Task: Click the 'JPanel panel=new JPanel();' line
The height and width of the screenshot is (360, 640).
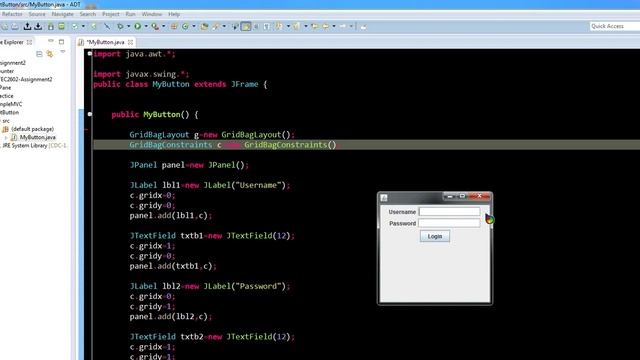Action: pos(189,165)
